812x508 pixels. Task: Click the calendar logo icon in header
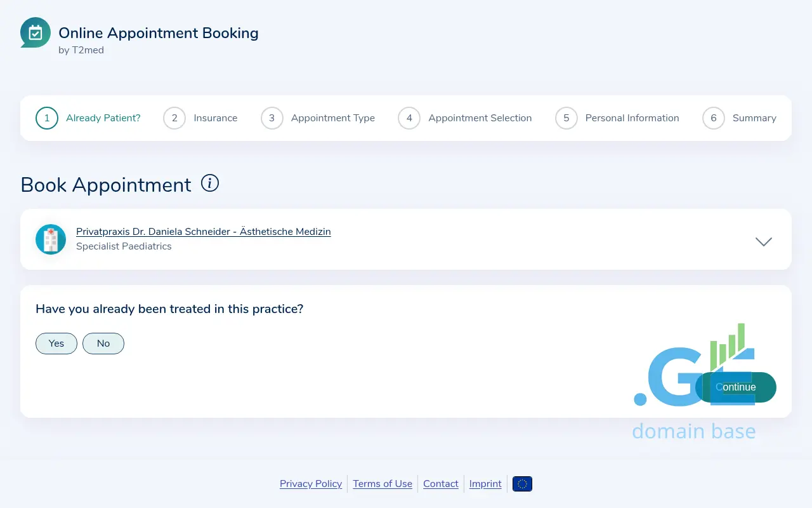pos(36,32)
